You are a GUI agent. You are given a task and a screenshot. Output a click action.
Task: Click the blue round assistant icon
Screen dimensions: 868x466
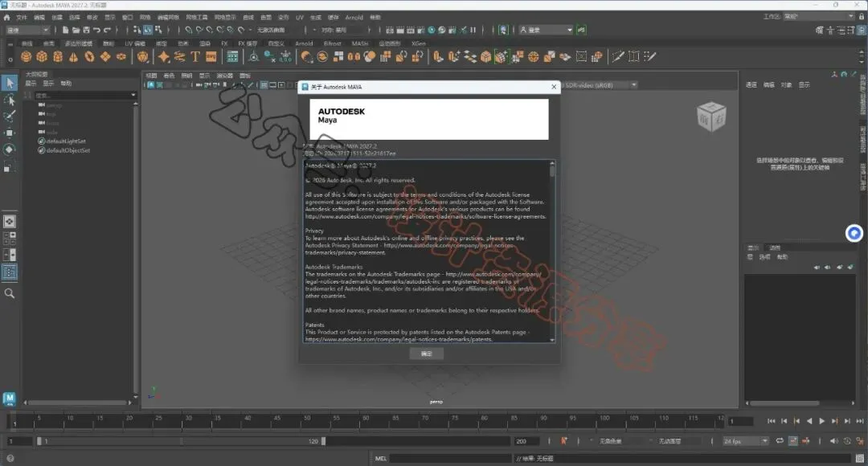click(x=854, y=234)
